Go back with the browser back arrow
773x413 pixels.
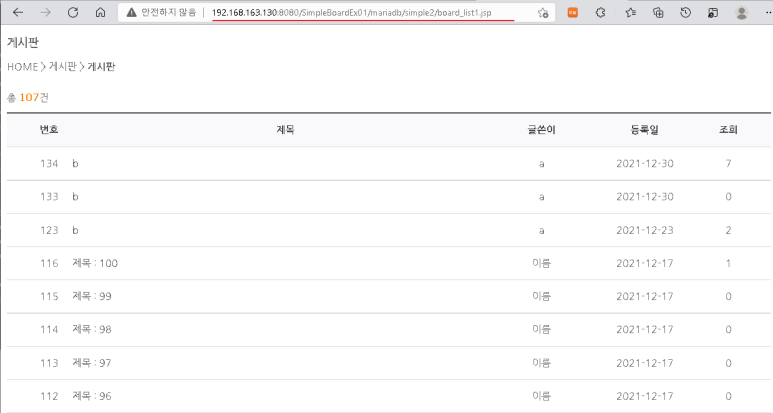pyautogui.click(x=18, y=12)
